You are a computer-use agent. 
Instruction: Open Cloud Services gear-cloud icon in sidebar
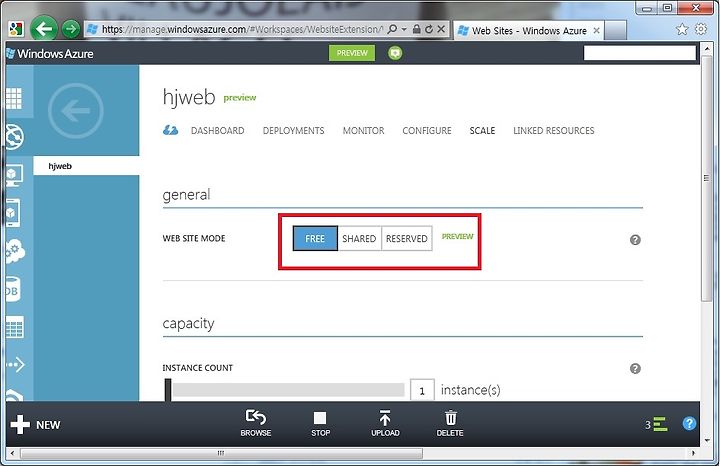point(15,251)
